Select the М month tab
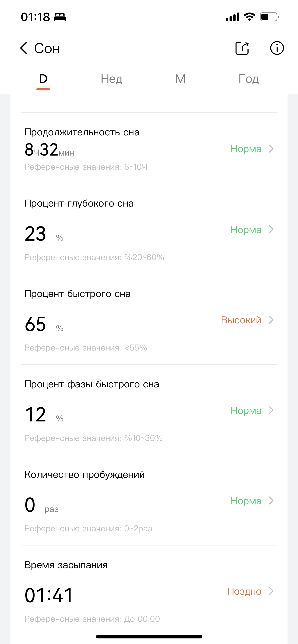 (x=180, y=79)
